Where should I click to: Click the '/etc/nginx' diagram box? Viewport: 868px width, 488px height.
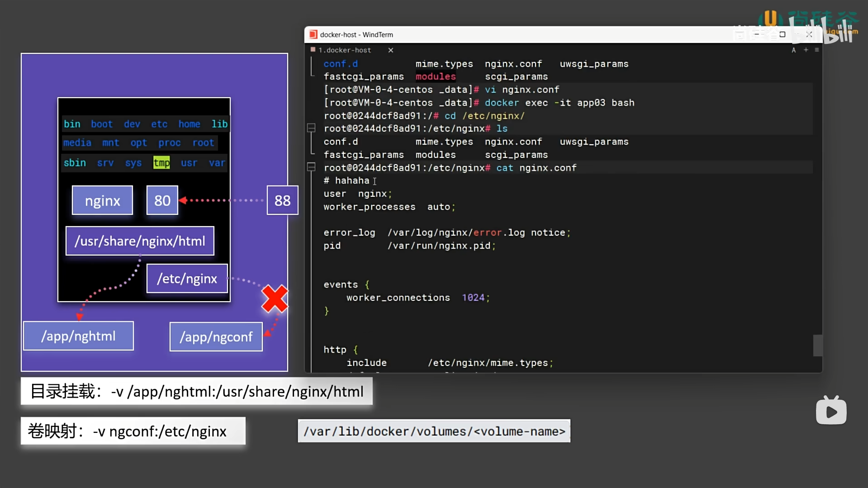coord(187,279)
